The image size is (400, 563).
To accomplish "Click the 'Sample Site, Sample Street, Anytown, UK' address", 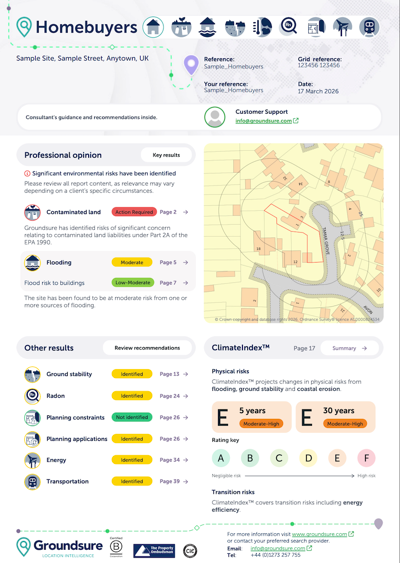I will pos(83,59).
